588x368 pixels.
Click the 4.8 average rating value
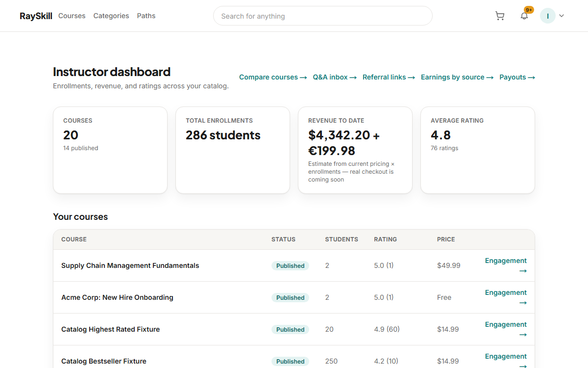click(441, 135)
